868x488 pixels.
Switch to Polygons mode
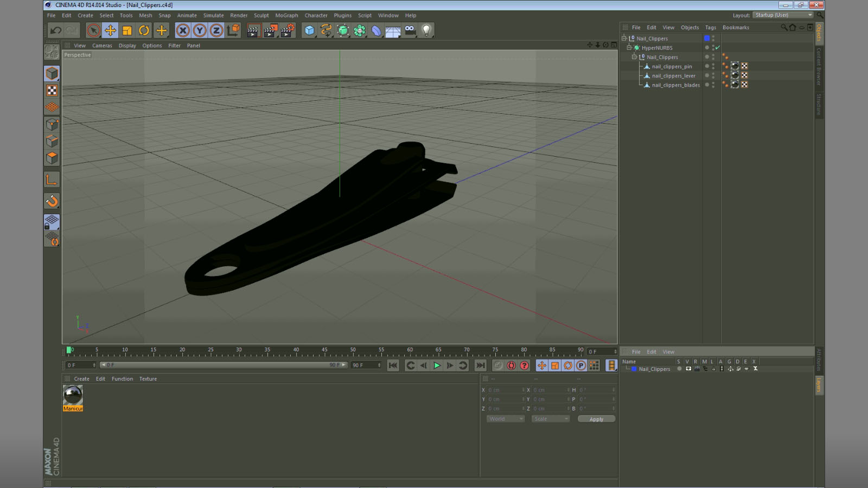[x=52, y=158]
